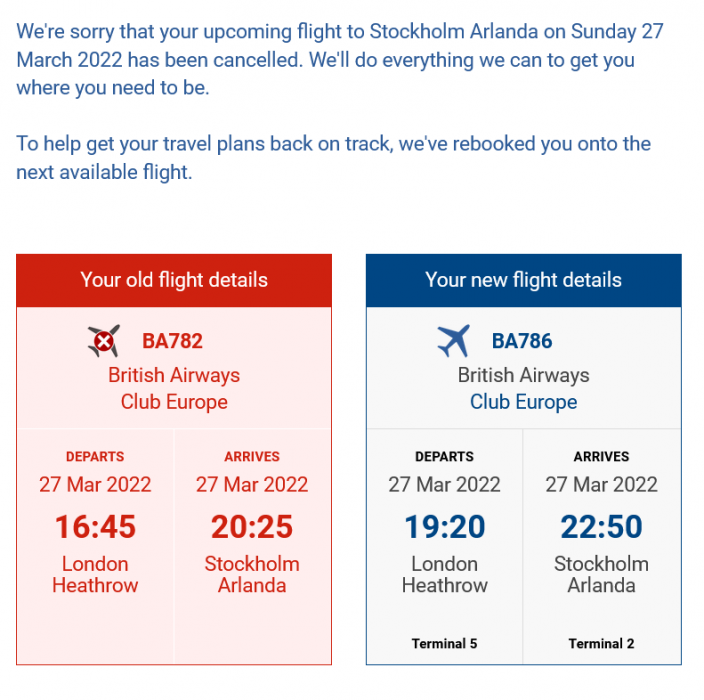Viewport: 704px width, 700px height.
Task: Click the grey Stockholm Arlanda arrival text
Action: point(601,574)
